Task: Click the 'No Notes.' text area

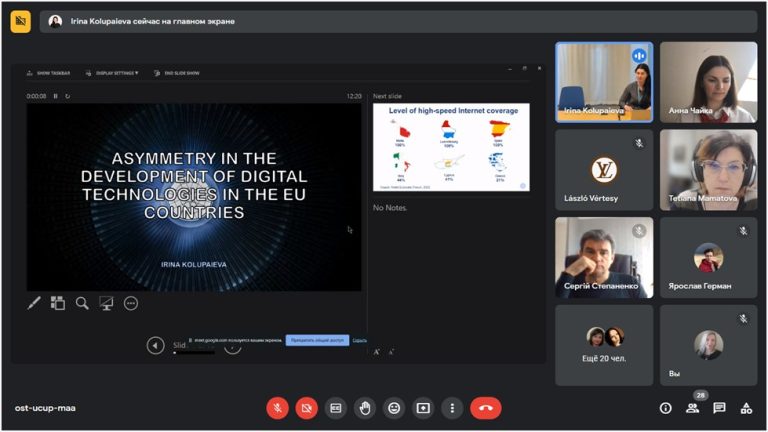Action: tap(390, 208)
